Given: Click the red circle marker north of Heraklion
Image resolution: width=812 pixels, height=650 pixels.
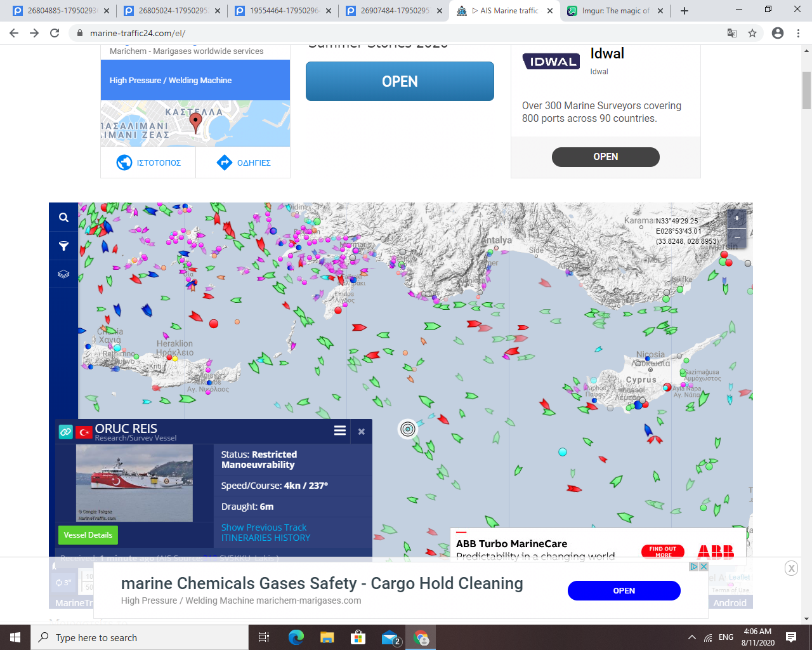Looking at the screenshot, I should point(214,324).
